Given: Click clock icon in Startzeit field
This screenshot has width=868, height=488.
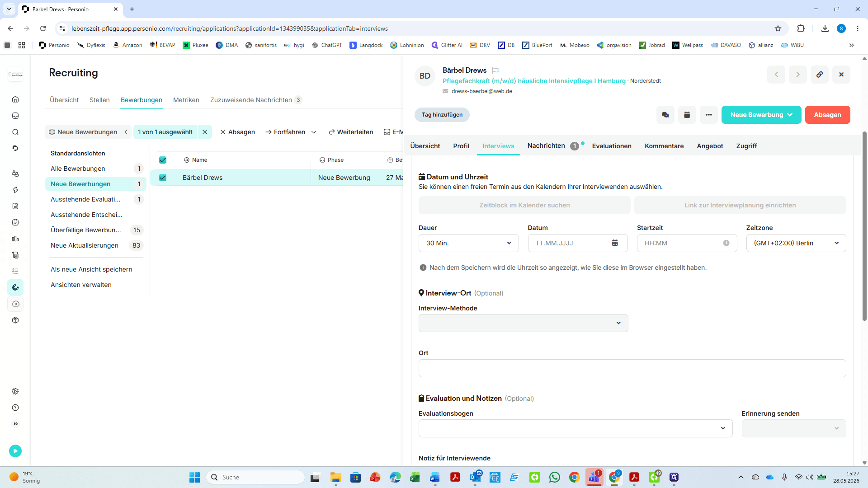Looking at the screenshot, I should pyautogui.click(x=726, y=243).
